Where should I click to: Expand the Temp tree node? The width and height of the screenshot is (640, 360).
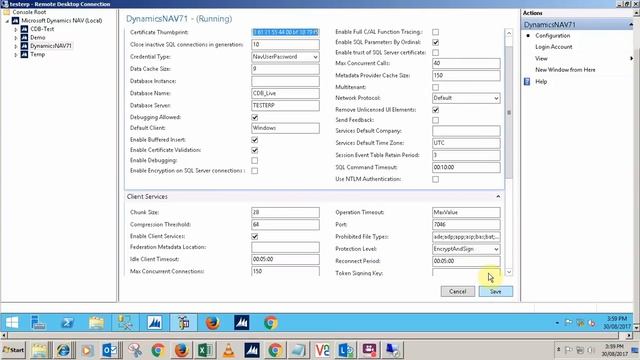click(x=16, y=55)
